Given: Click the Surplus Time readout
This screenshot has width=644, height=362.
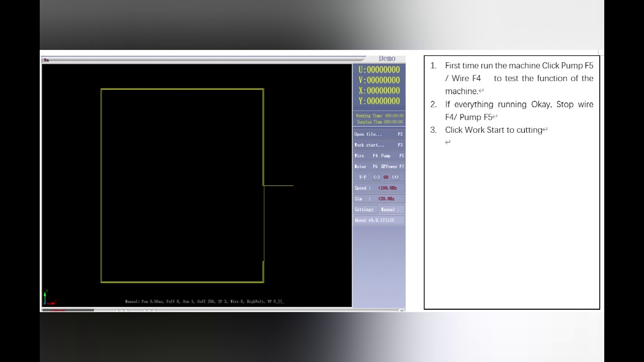Looking at the screenshot, I should pyautogui.click(x=379, y=122).
